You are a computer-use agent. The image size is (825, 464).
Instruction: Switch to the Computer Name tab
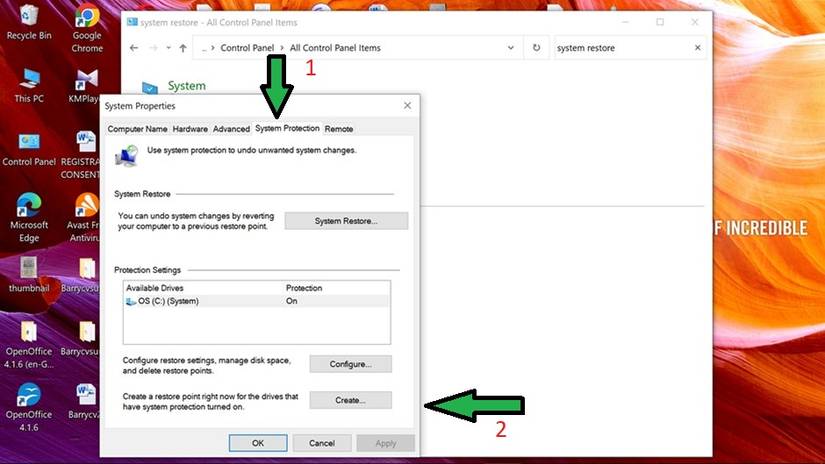click(x=137, y=129)
